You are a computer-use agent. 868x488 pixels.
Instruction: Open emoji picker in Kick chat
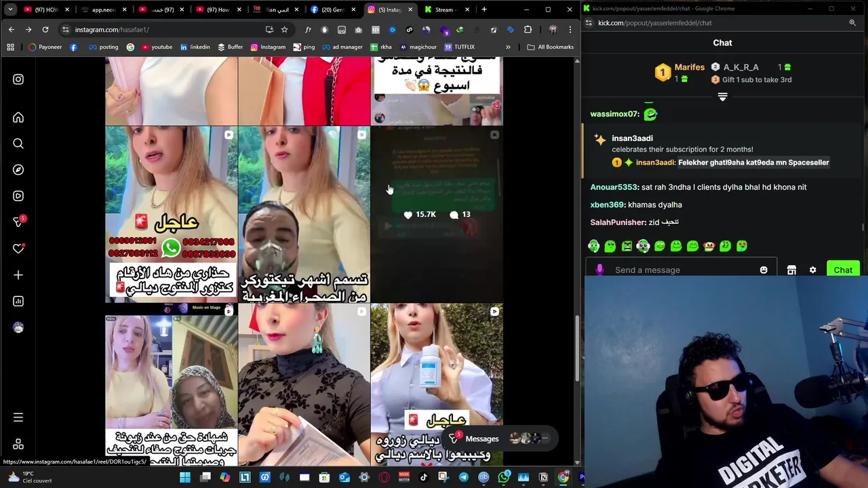click(764, 270)
